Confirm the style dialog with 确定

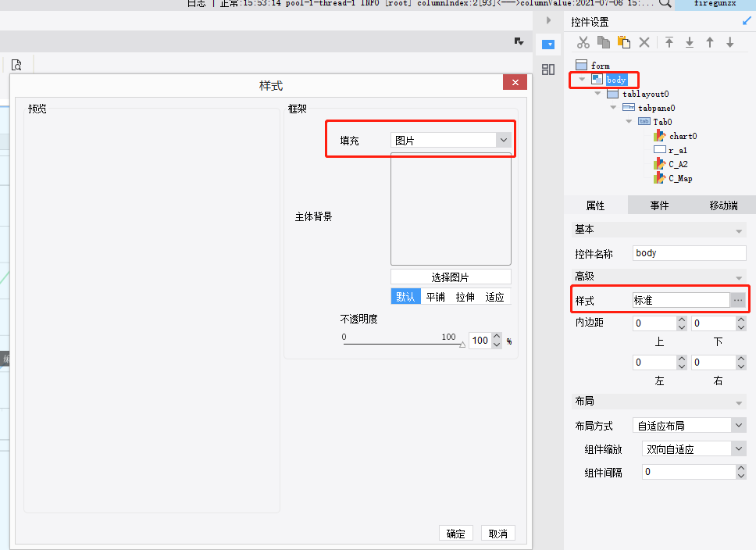click(x=455, y=533)
